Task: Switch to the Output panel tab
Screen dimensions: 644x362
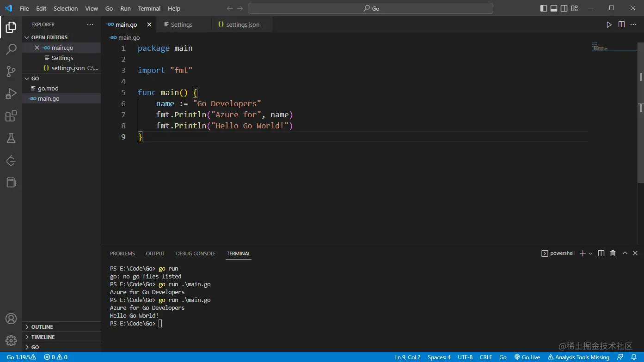Action: [155, 253]
